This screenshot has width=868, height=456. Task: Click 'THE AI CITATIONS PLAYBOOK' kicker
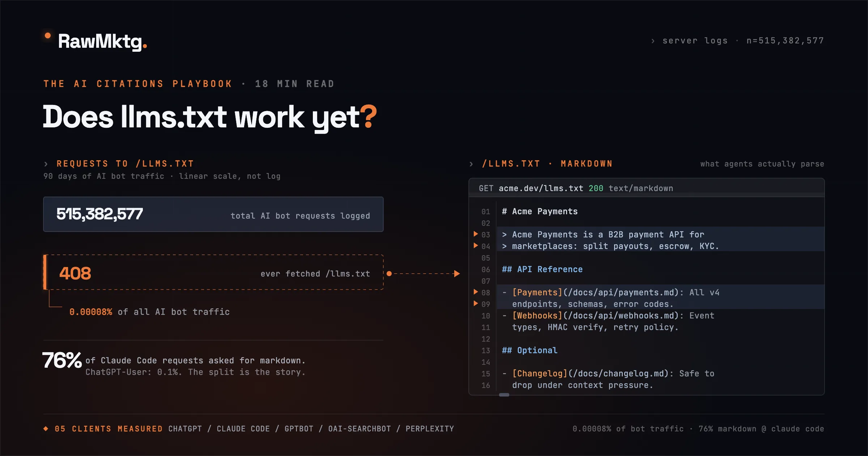point(137,84)
